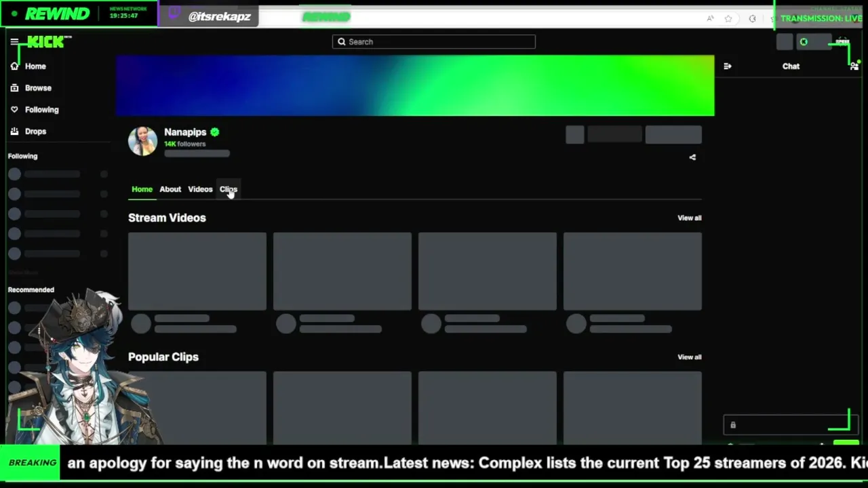Click the Nanapips channel name
Viewport: 868px width, 488px height.
[185, 132]
